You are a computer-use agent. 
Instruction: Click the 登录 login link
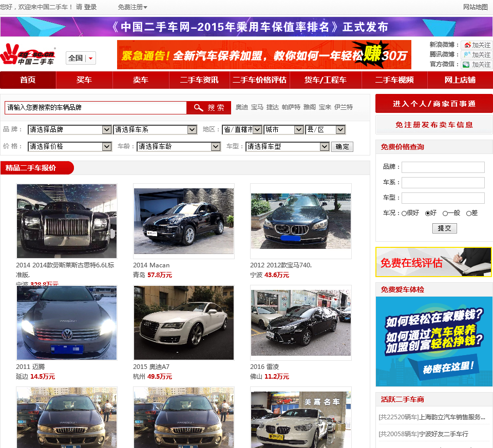pyautogui.click(x=90, y=7)
